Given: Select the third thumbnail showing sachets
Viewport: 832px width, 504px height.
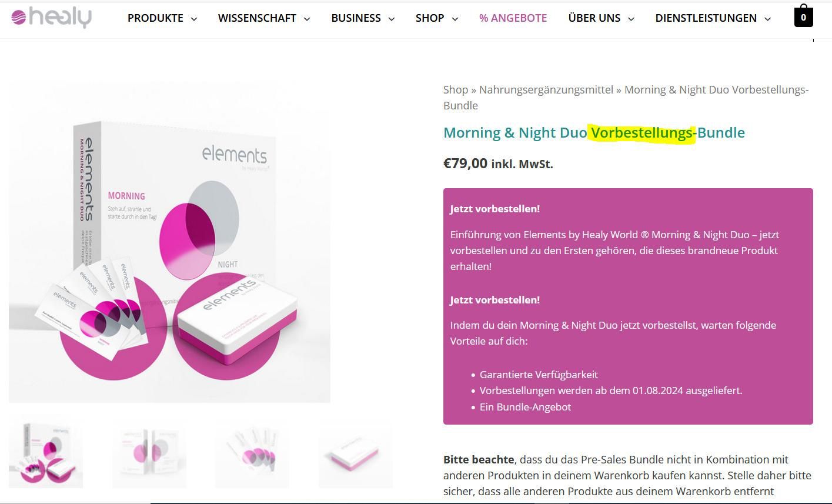Looking at the screenshot, I should [x=252, y=451].
